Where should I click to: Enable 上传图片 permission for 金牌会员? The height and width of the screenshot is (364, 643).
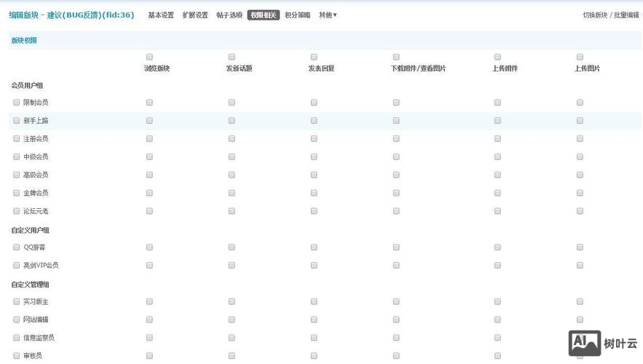pos(580,193)
